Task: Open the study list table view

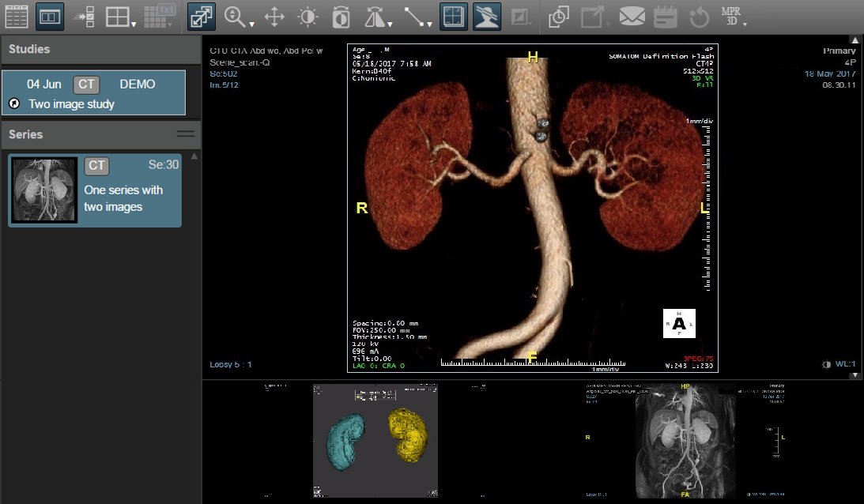Action: [x=17, y=17]
